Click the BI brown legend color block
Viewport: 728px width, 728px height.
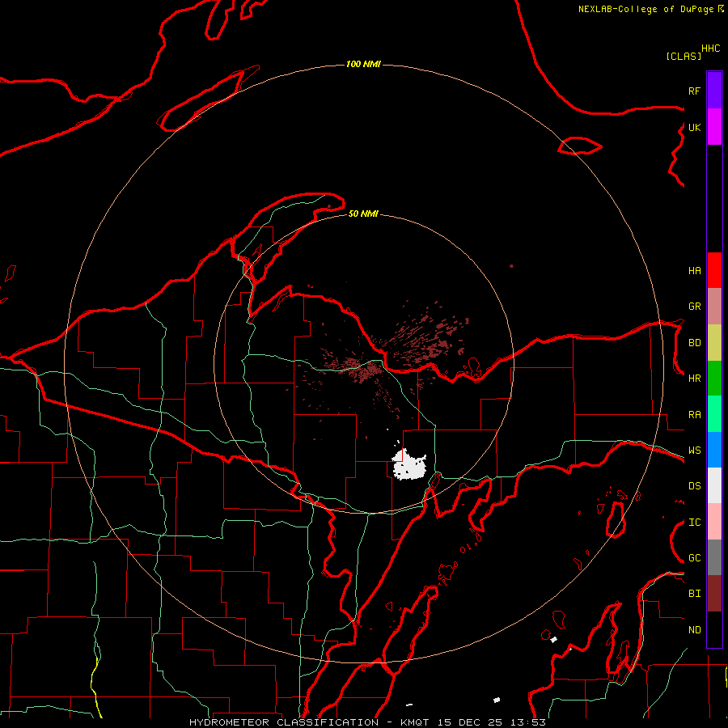714,594
